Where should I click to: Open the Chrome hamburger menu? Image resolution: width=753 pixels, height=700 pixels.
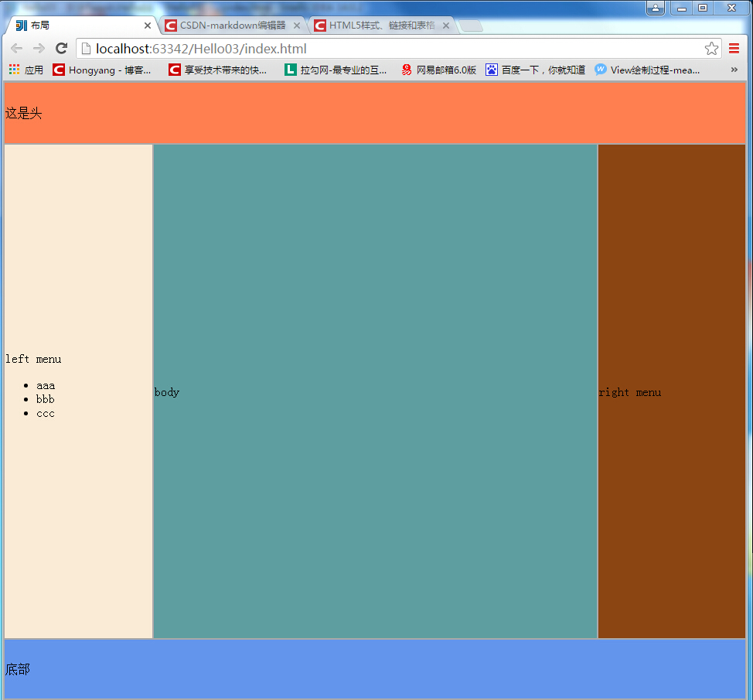coord(734,49)
